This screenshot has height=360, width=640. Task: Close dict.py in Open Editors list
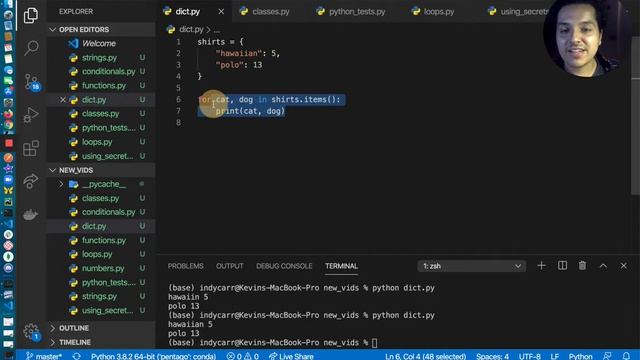63,100
